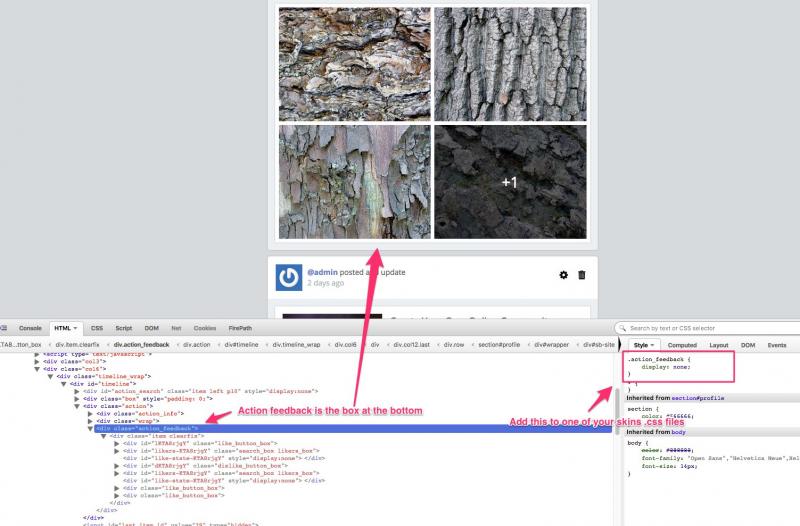Click the gear settings icon on admin's post
The width and height of the screenshot is (800, 526).
[x=564, y=275]
